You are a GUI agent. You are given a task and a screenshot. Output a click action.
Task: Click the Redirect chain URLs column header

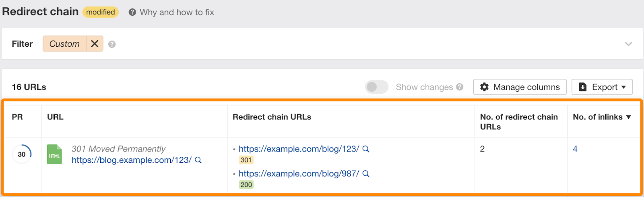272,117
